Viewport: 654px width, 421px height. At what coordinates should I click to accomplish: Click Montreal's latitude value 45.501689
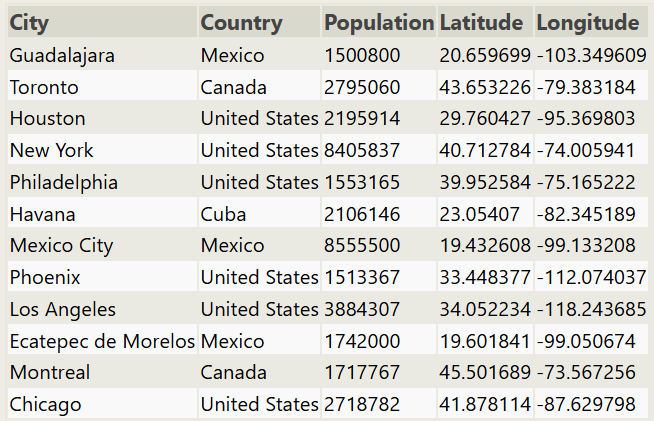tap(485, 373)
